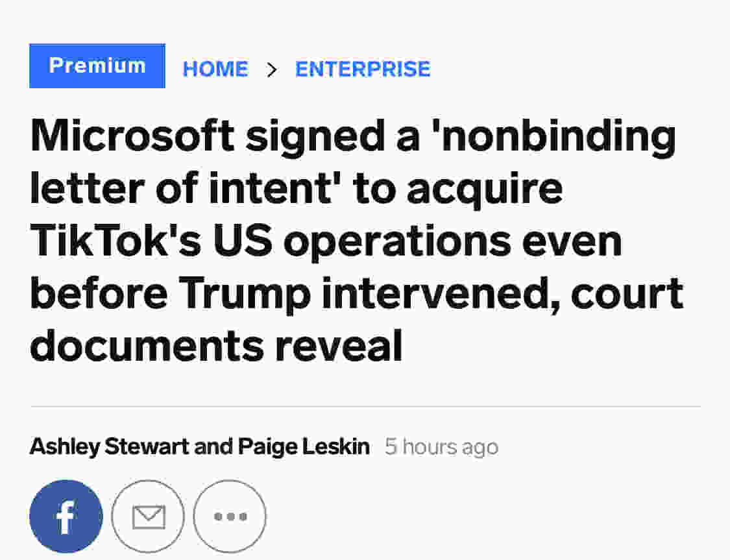Email this article using envelope icon

[x=149, y=516]
